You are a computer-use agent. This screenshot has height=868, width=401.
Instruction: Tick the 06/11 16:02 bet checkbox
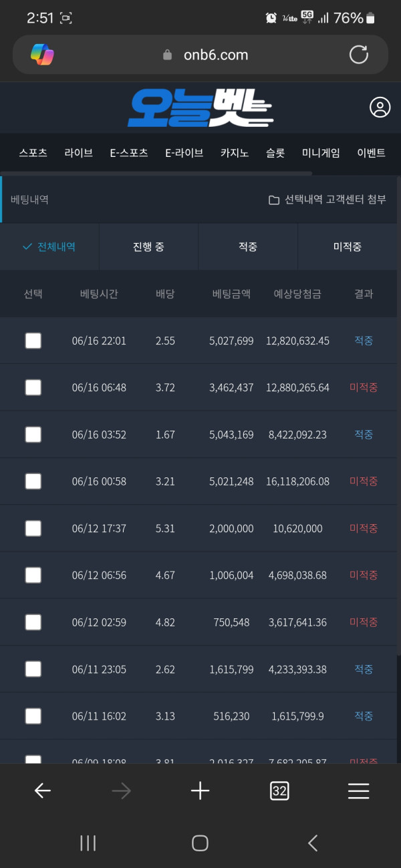pyautogui.click(x=33, y=716)
